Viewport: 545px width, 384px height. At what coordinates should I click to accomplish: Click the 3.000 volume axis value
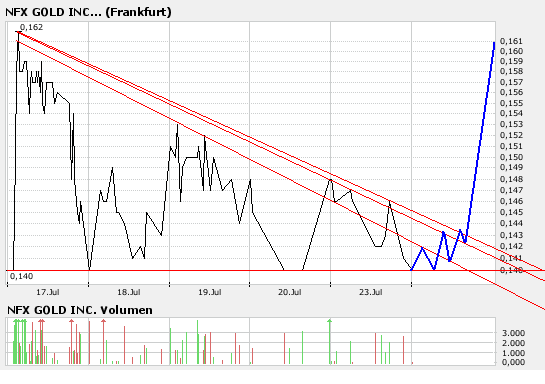(x=513, y=333)
